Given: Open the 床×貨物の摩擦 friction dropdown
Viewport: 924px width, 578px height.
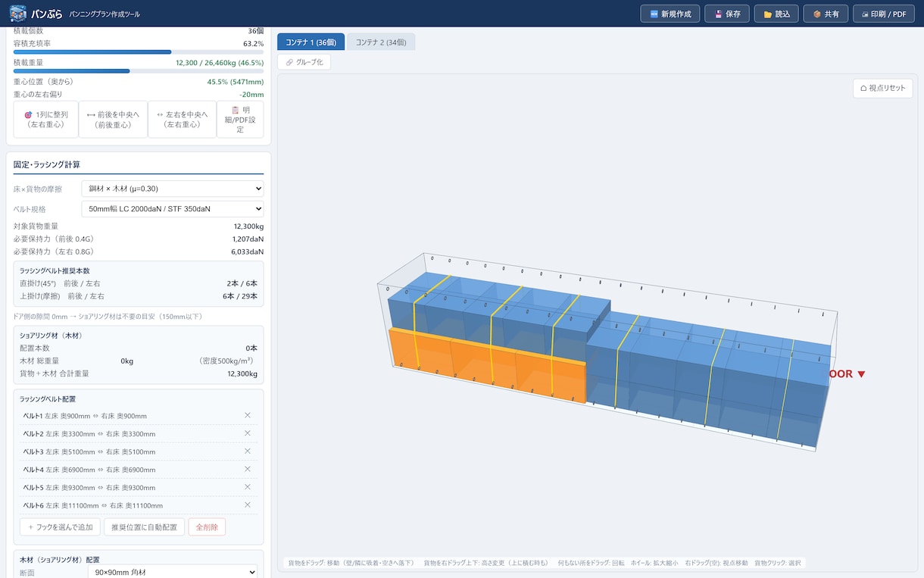Looking at the screenshot, I should (173, 188).
